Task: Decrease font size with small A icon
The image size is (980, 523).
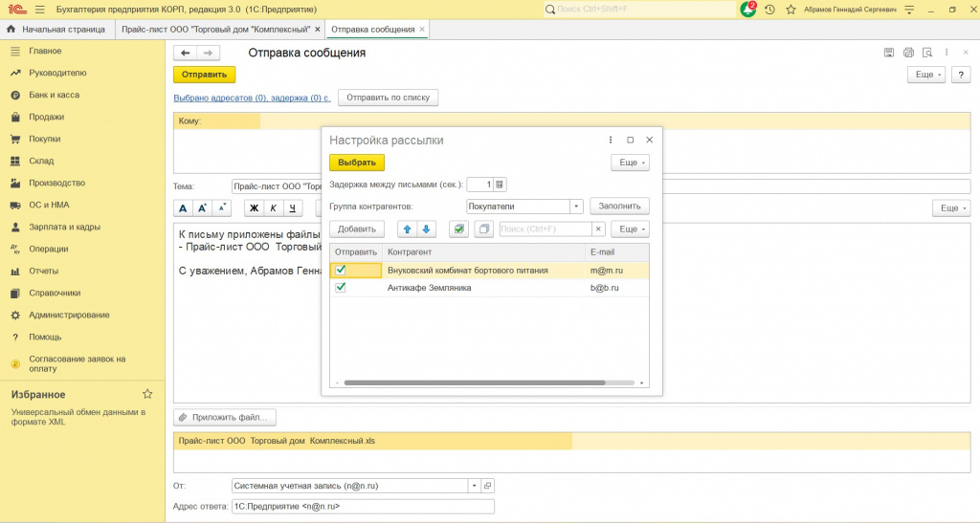Action: (222, 207)
